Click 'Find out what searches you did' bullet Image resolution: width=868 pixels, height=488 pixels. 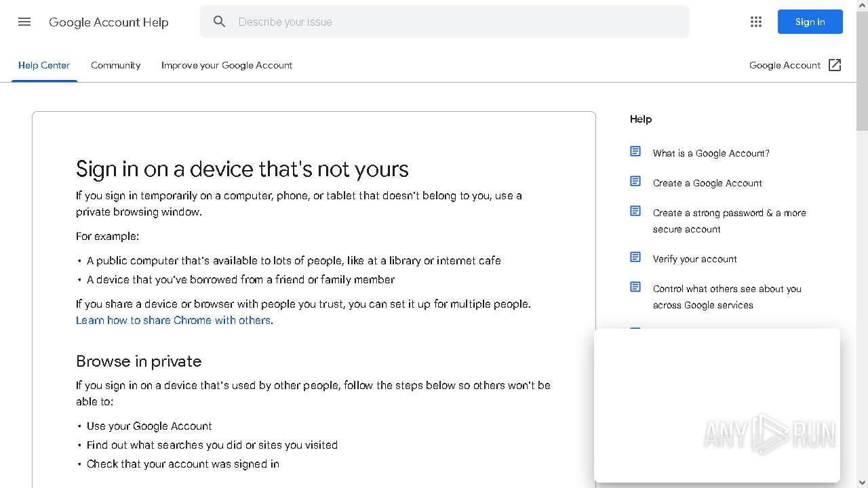(212, 445)
